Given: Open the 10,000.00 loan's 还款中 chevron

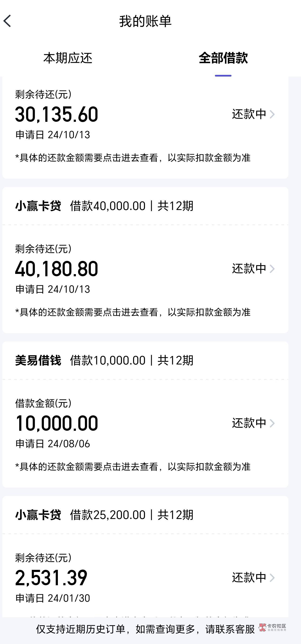Looking at the screenshot, I should click(272, 423).
